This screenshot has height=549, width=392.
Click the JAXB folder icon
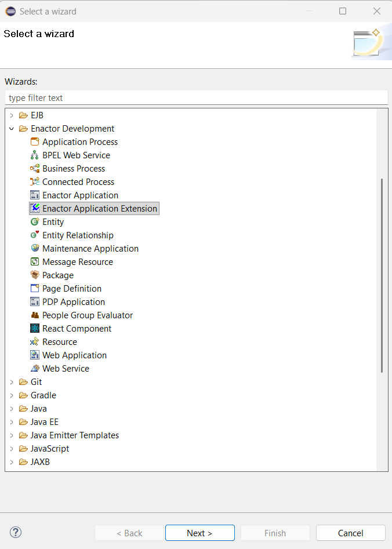[23, 462]
